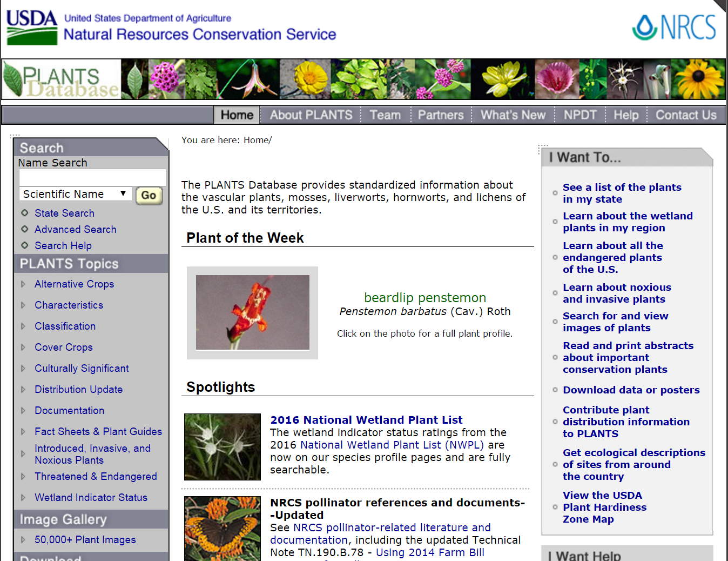The height and width of the screenshot is (561, 728).
Task: Click arrow icon beside Threatened & Endangered
Action: [x=23, y=477]
